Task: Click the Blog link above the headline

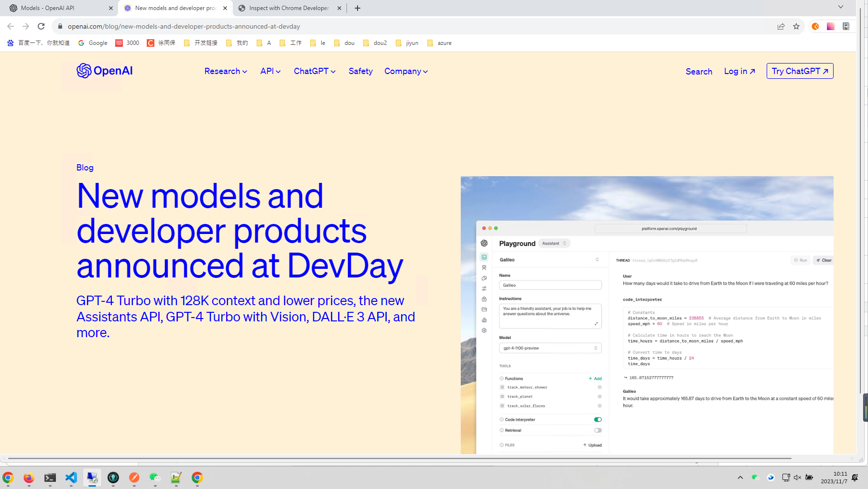Action: point(85,168)
